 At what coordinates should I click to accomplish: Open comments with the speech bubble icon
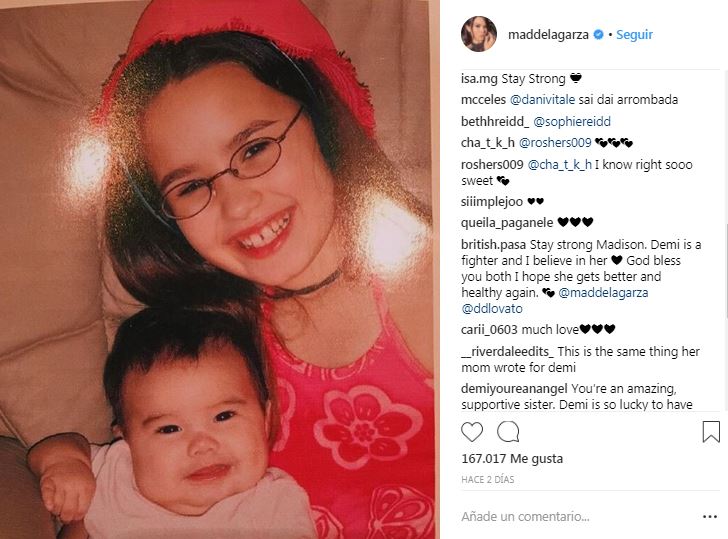tap(508, 432)
